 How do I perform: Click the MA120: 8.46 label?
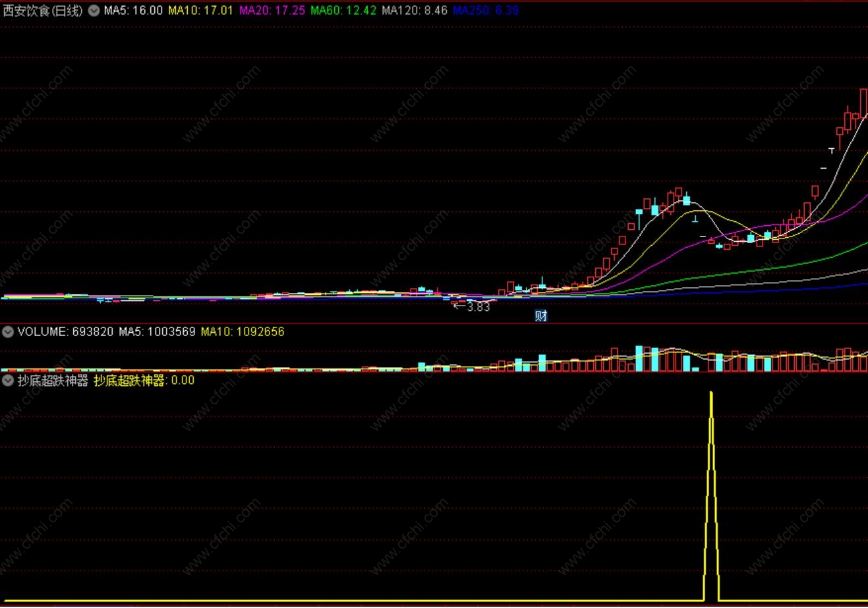[x=415, y=11]
